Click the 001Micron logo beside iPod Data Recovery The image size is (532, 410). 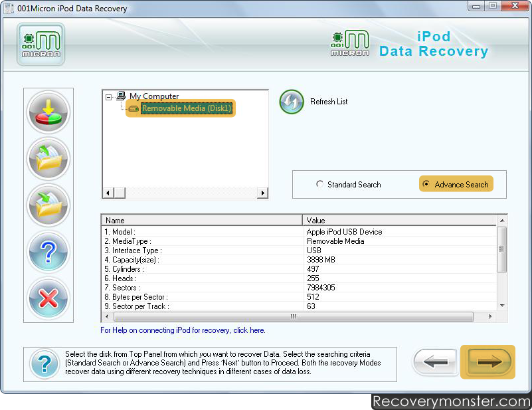tap(350, 43)
